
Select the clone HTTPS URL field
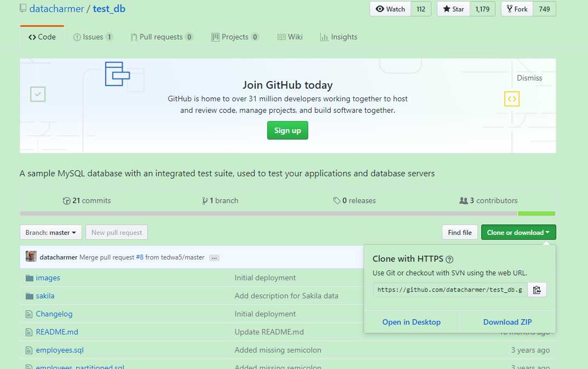coord(450,290)
